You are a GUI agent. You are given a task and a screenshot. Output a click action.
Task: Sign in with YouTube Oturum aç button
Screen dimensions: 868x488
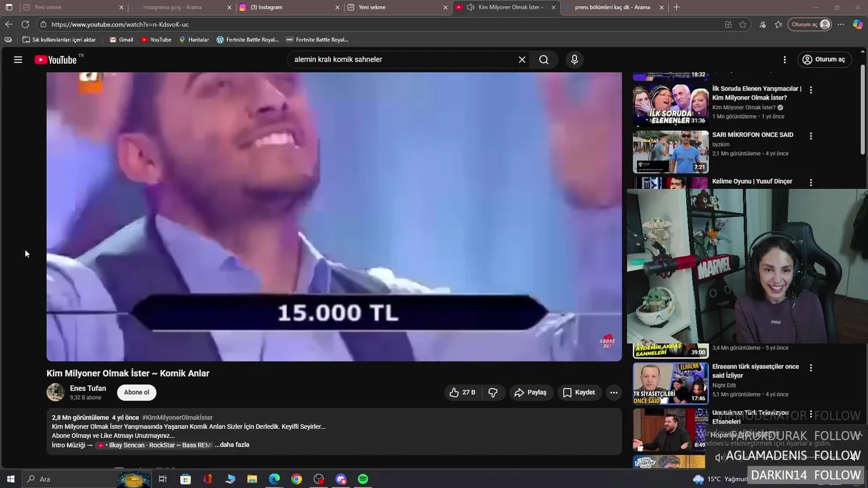click(x=825, y=60)
